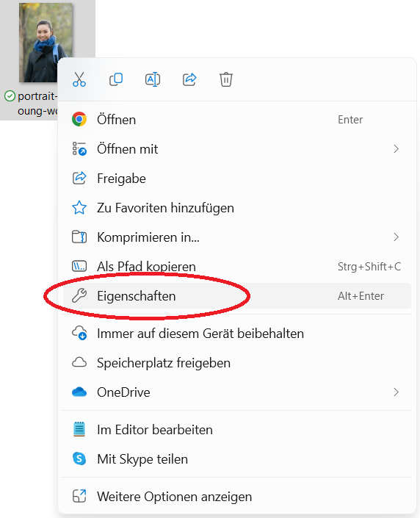Image resolution: width=420 pixels, height=518 pixels.
Task: Click the Strg+Shift+C shortcut text
Action: [x=369, y=266]
